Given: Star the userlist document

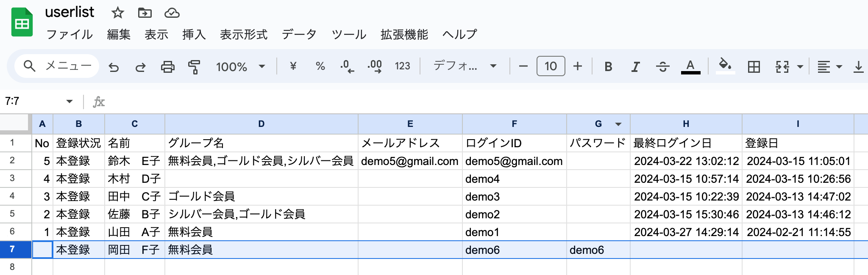Looking at the screenshot, I should (x=117, y=13).
